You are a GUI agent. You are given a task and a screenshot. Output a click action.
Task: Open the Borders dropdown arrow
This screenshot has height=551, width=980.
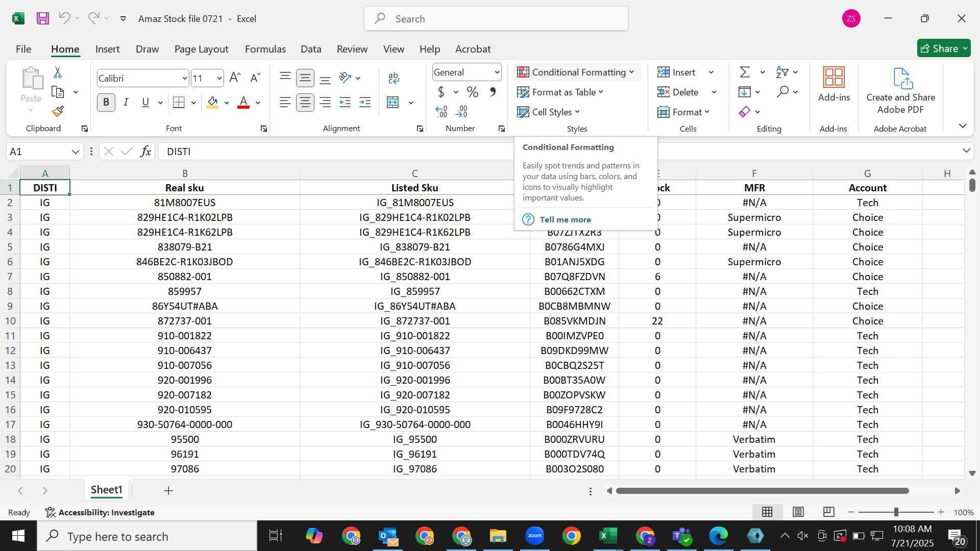tap(193, 103)
